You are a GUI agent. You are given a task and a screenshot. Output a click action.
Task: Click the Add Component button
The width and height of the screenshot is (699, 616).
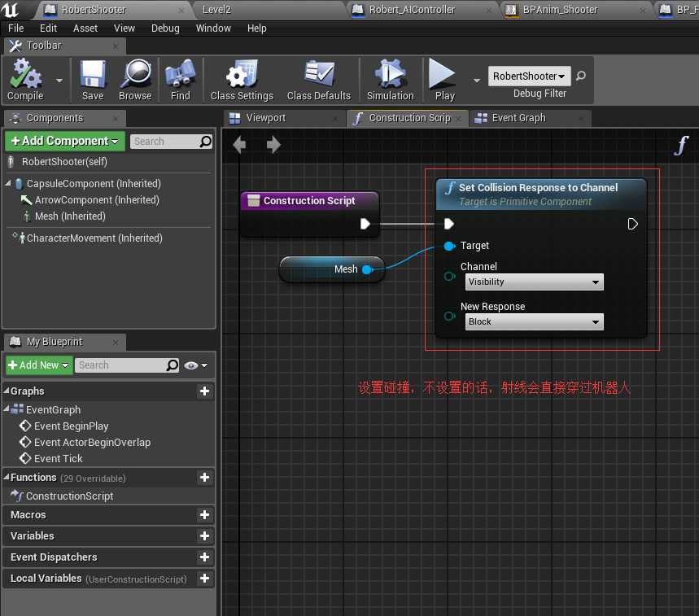click(65, 141)
